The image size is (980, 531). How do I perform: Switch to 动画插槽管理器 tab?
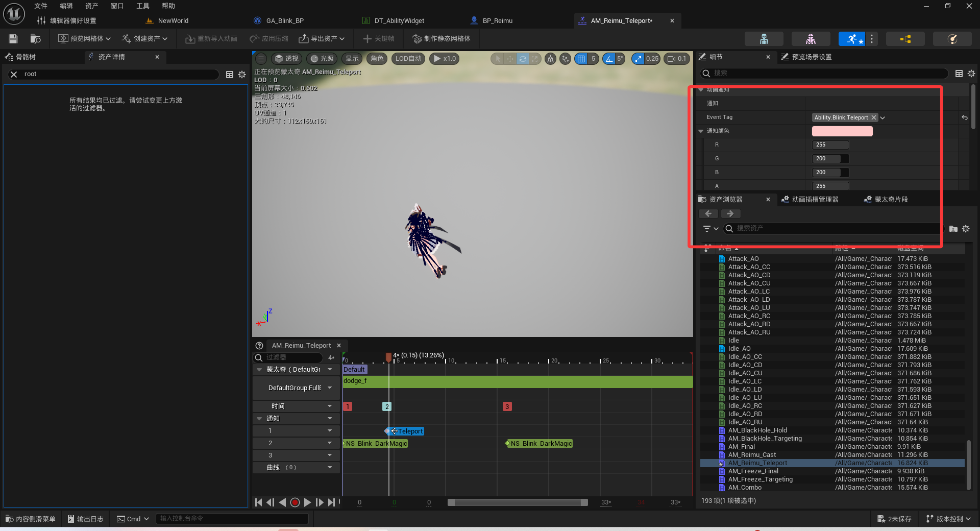(x=815, y=200)
